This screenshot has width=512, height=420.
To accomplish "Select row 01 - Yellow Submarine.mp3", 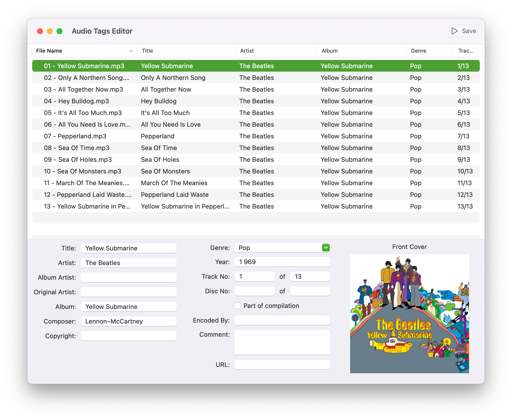I will click(256, 66).
